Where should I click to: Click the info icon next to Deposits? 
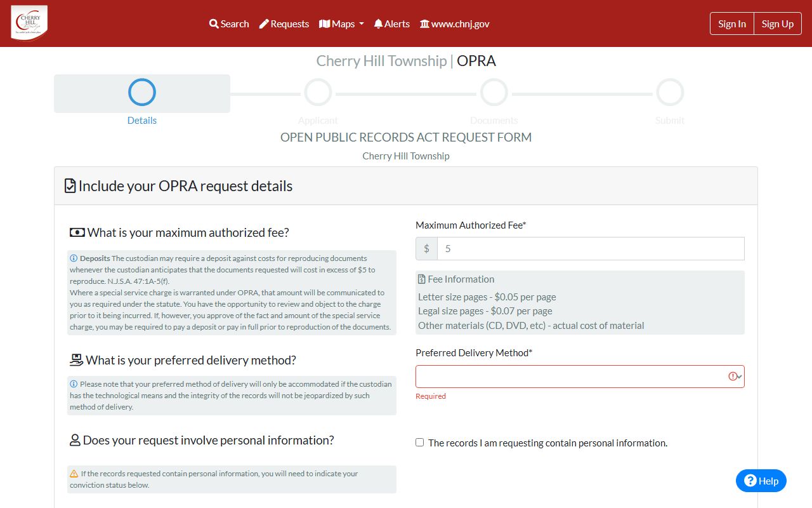74,258
